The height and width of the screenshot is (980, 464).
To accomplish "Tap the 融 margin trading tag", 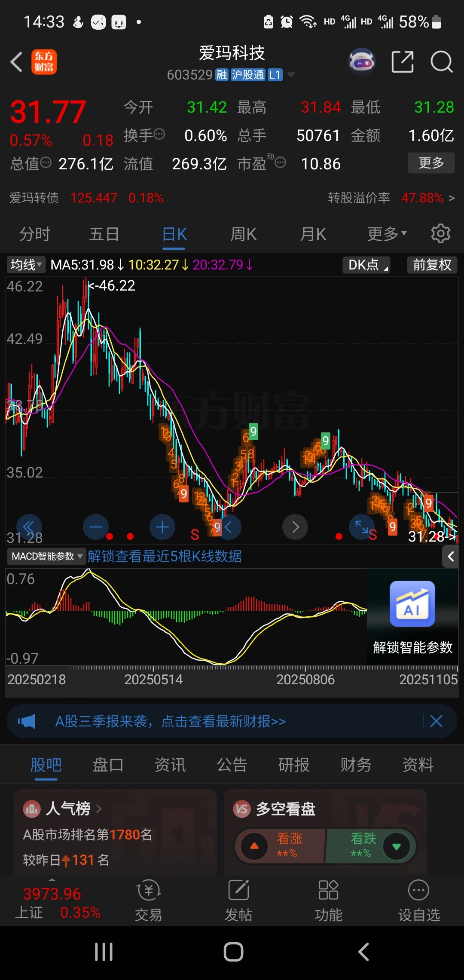I will point(222,75).
